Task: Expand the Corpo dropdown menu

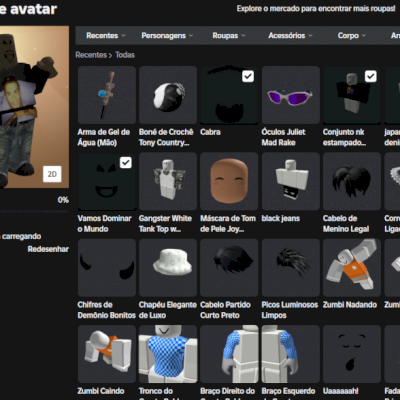Action: [352, 35]
